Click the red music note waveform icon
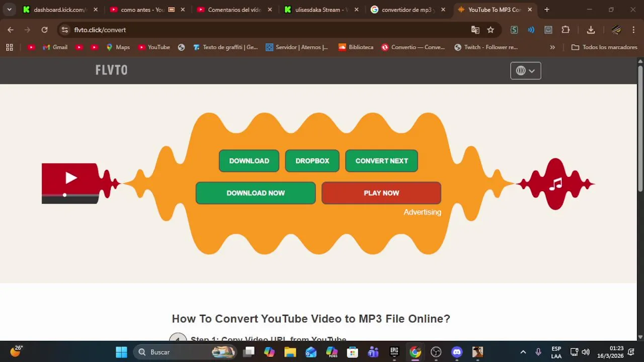Image resolution: width=644 pixels, height=362 pixels. tap(555, 184)
